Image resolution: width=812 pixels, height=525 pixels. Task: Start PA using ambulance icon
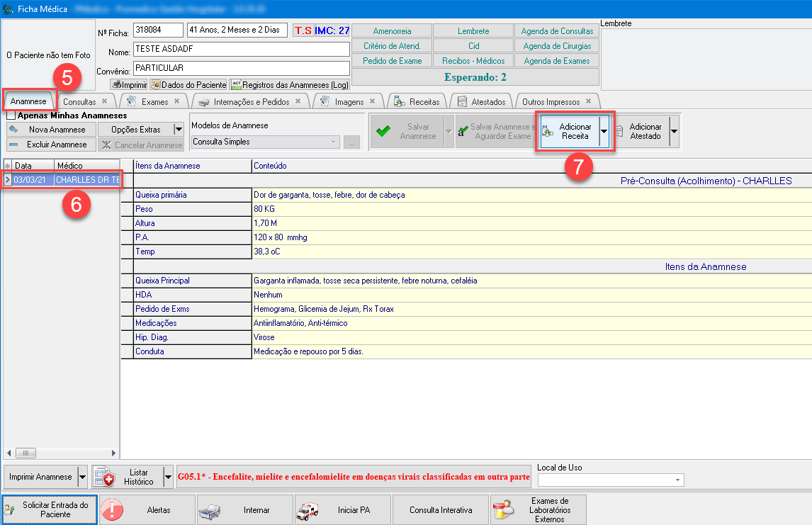[x=308, y=510]
